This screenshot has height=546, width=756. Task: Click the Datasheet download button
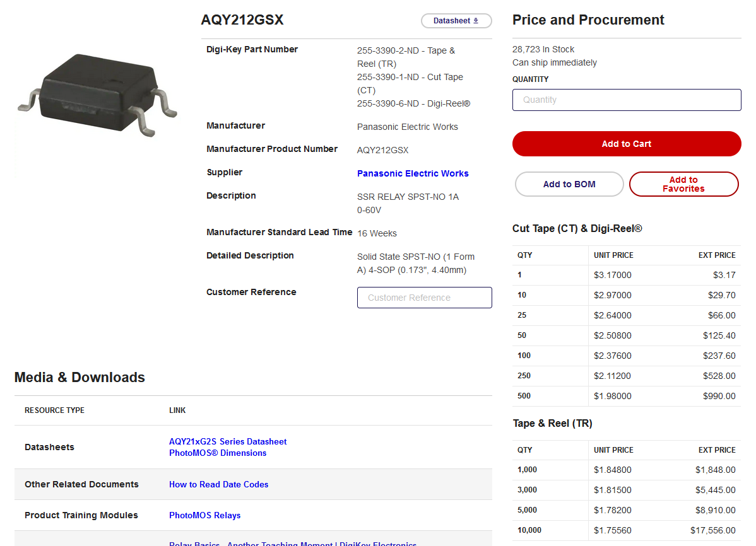coord(456,21)
